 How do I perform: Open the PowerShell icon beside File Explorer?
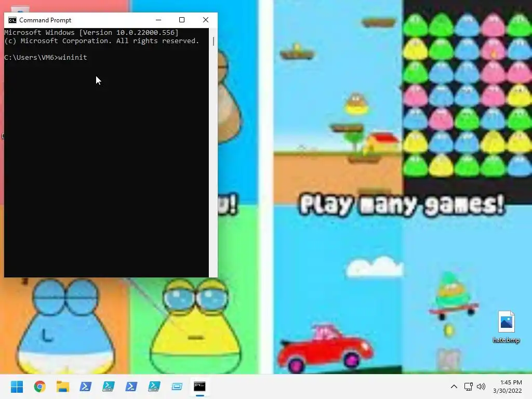click(86, 387)
